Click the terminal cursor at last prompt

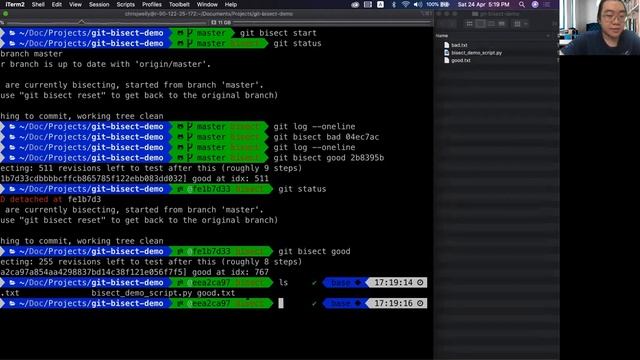[x=281, y=303]
